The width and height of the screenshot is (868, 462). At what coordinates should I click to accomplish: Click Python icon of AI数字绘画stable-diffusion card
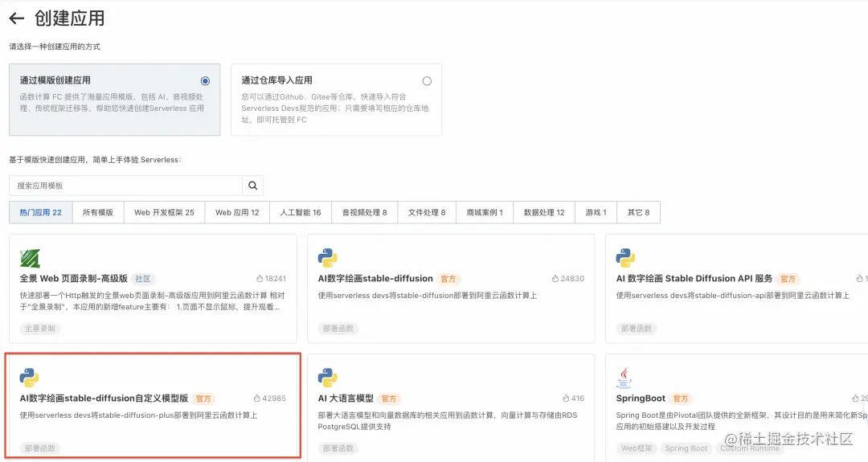pyautogui.click(x=328, y=258)
